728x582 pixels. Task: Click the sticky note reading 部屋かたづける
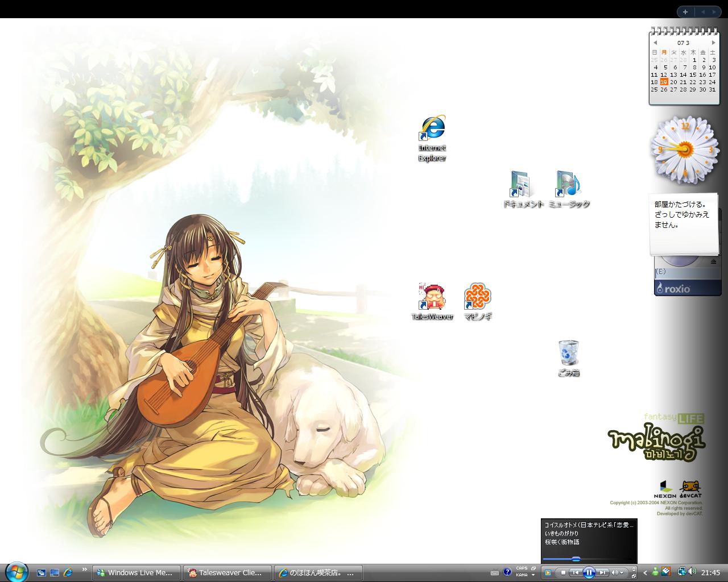tap(684, 225)
